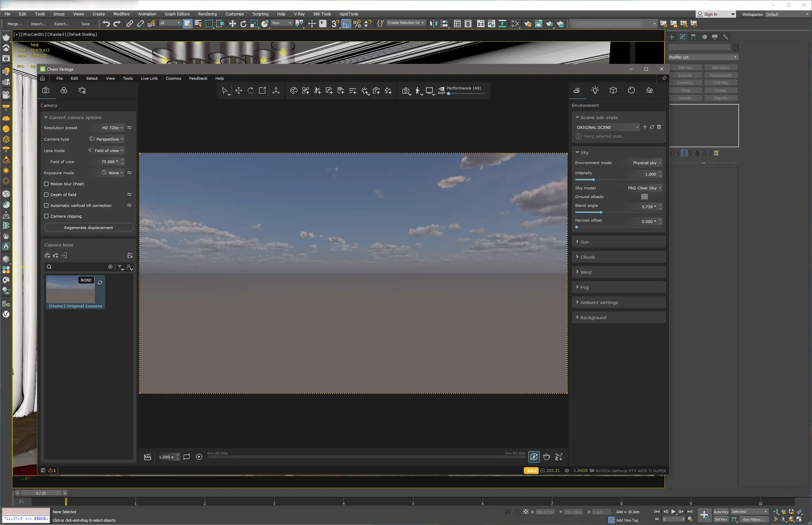
Task: Click the Rotate tool in Vantage toolbar
Action: click(250, 91)
